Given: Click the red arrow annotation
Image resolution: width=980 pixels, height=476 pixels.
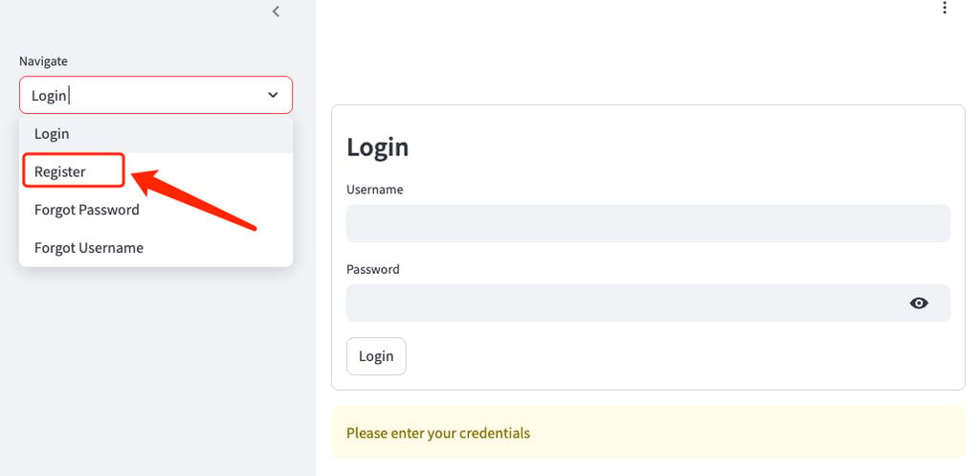Looking at the screenshot, I should pos(193,199).
